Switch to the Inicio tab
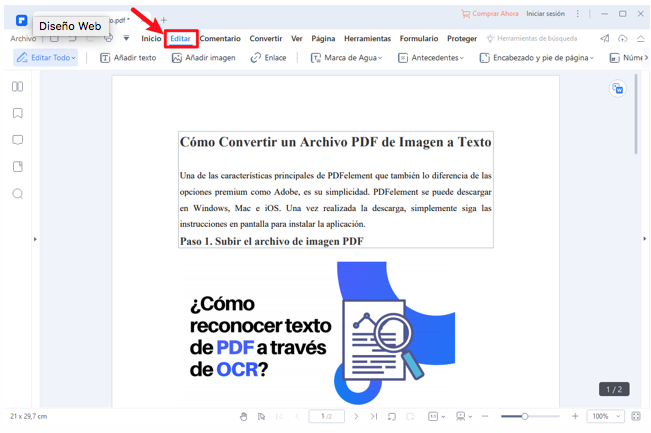The height and width of the screenshot is (433, 651). [x=151, y=39]
